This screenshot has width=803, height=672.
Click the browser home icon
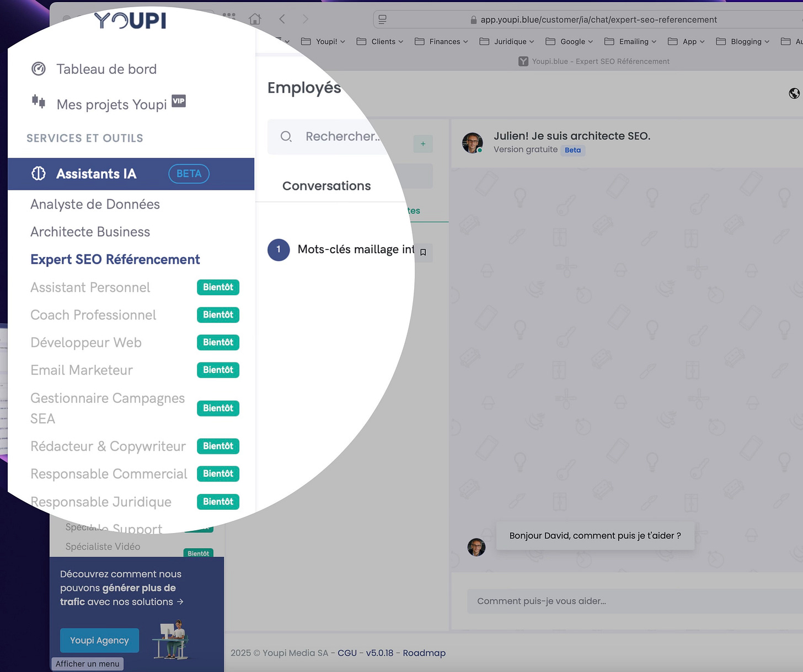(x=255, y=19)
